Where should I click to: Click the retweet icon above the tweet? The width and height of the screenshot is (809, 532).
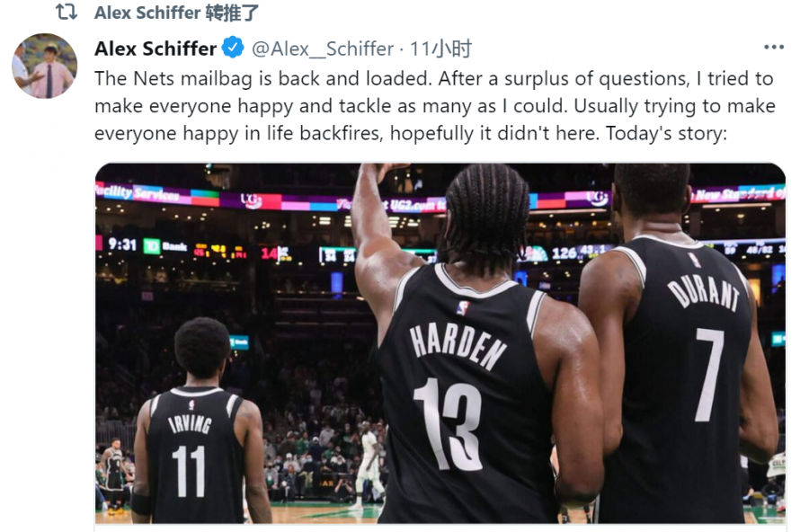click(66, 12)
